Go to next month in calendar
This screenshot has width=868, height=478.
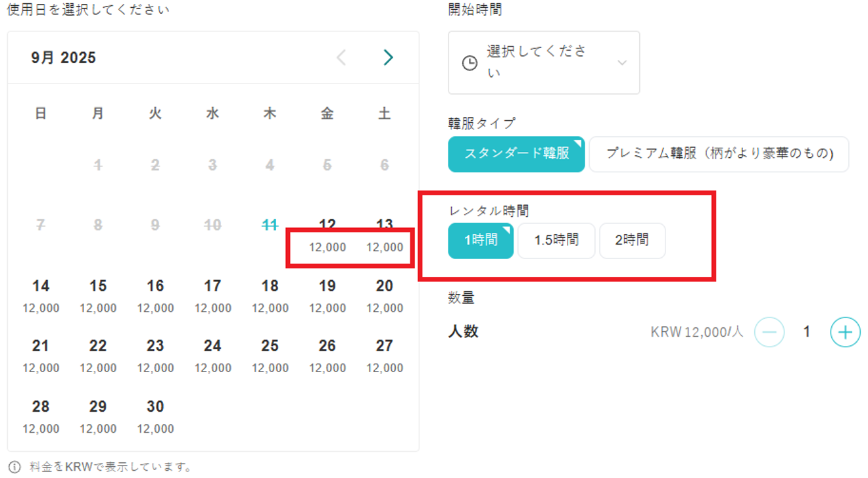[x=388, y=58]
